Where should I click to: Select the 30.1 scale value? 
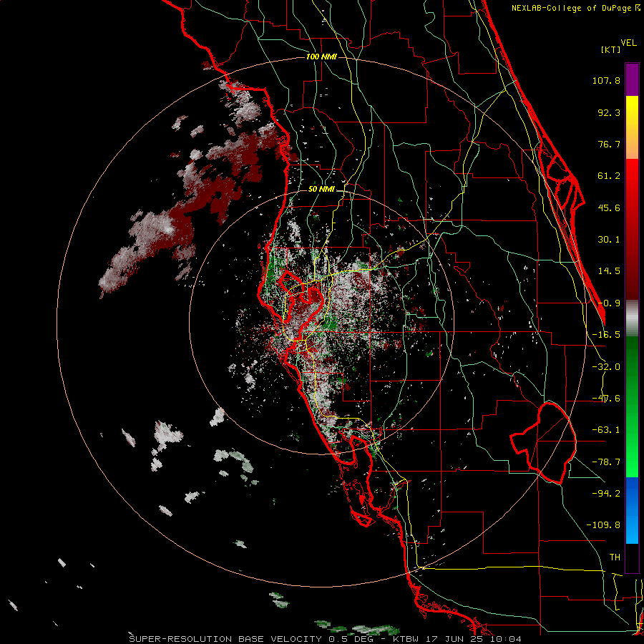click(x=609, y=240)
